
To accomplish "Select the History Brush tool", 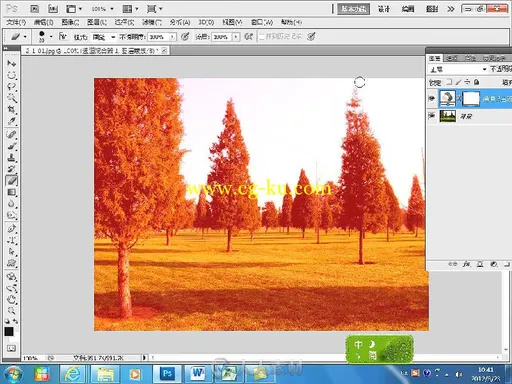I will pyautogui.click(x=12, y=169).
